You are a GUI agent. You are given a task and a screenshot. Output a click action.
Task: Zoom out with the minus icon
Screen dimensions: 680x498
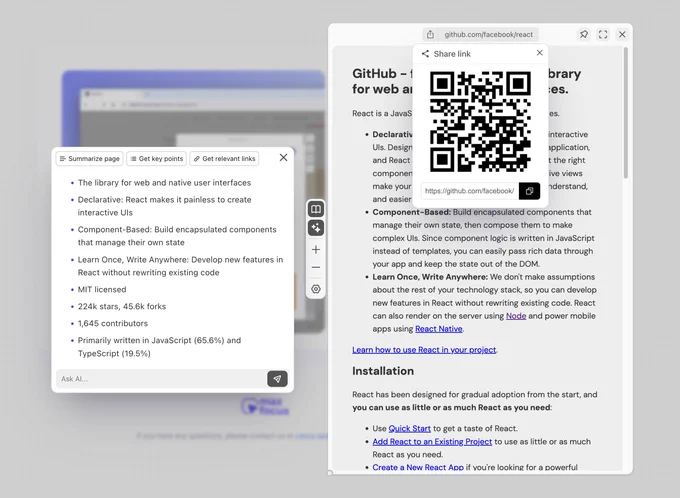[x=316, y=267]
